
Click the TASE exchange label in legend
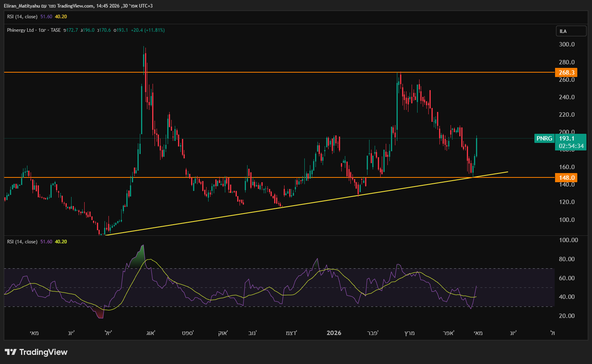click(x=56, y=30)
